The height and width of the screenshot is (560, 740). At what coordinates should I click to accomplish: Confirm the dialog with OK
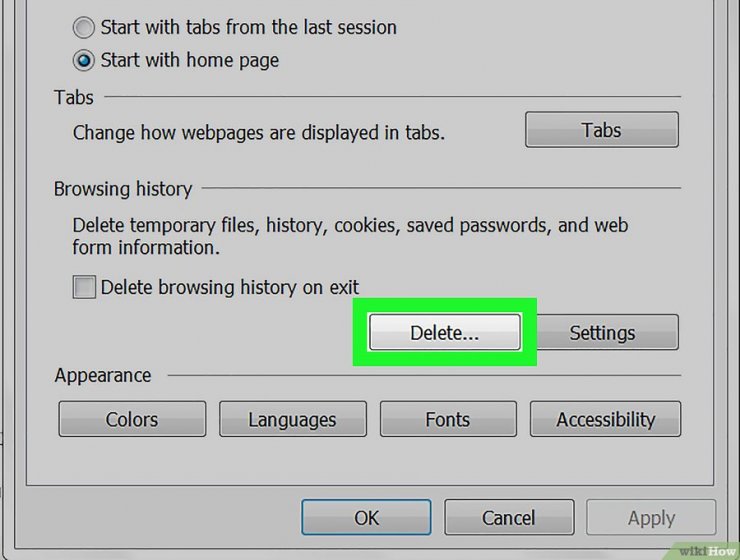[366, 518]
